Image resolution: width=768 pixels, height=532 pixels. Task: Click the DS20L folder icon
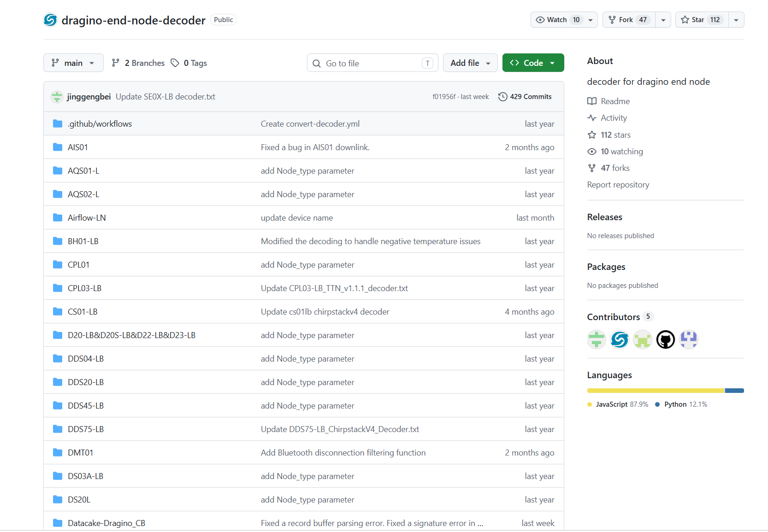coord(58,499)
